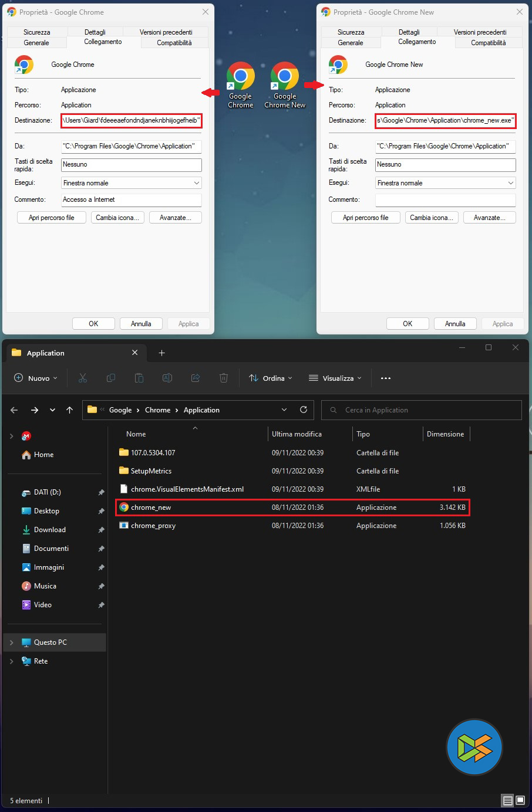Screen dimensions: 532x812
Task: Click Apri percorso file in Google Chrome properties
Action: coord(52,218)
